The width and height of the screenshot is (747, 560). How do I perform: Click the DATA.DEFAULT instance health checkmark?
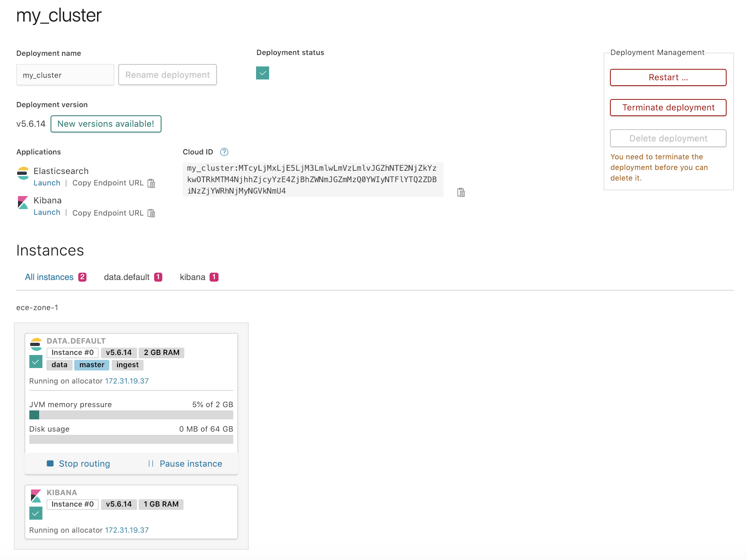tap(36, 362)
